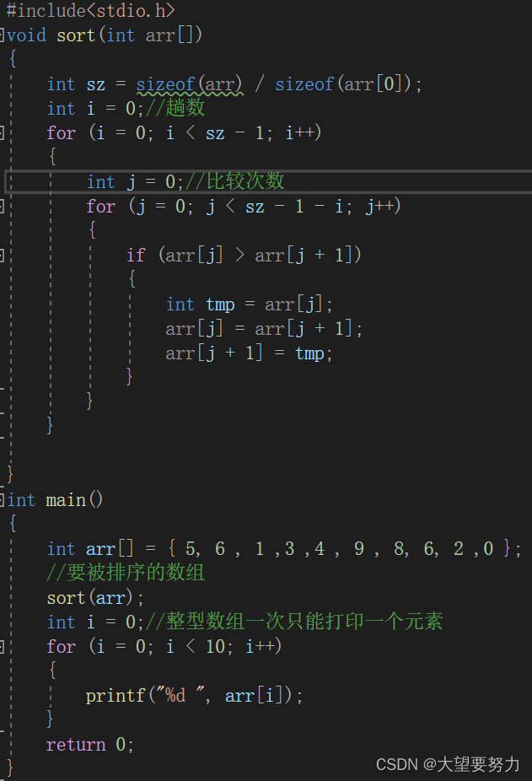Click the int tmp = arr[j]; line
This screenshot has width=532, height=781.
(x=249, y=304)
